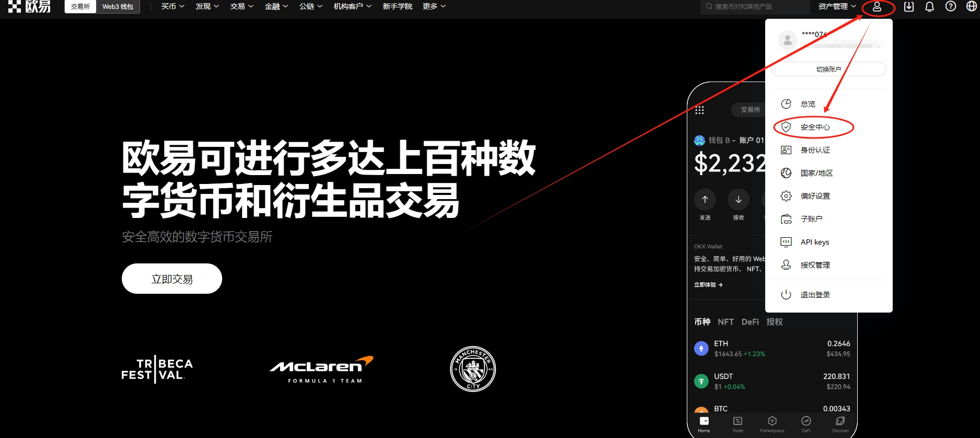Click the 钱包 B - 账户 01 label
The image size is (980, 438).
click(736, 140)
